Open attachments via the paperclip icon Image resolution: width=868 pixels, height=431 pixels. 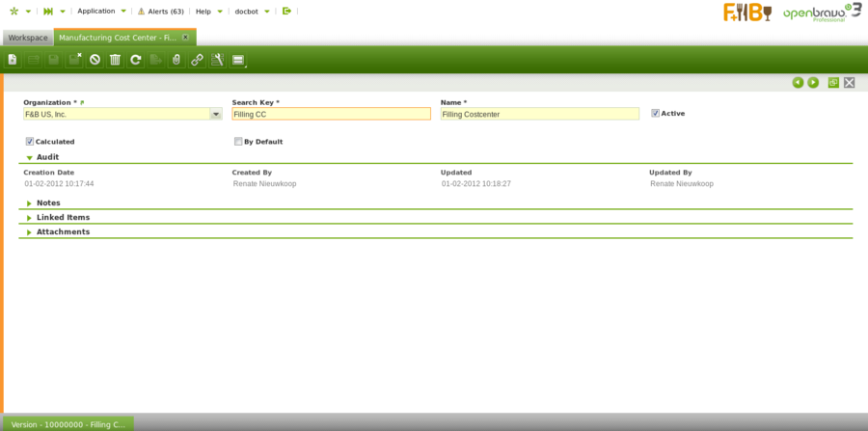coord(176,60)
